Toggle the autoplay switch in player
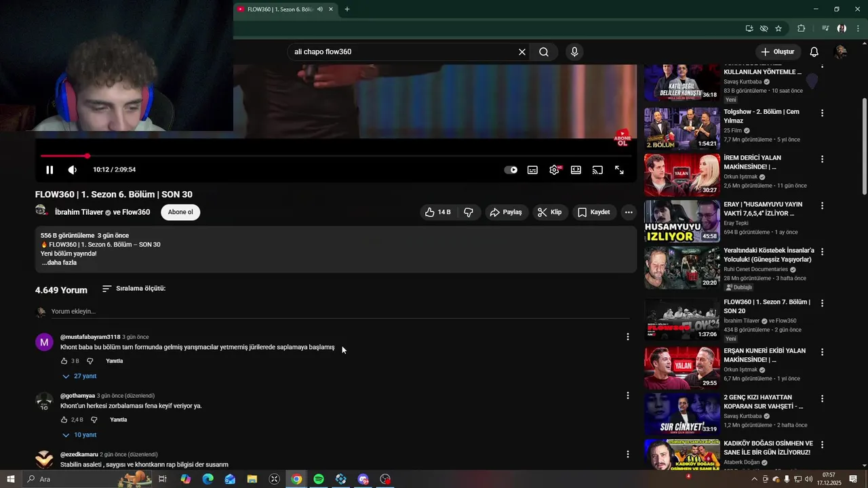Viewport: 868px width, 488px height. tap(511, 170)
